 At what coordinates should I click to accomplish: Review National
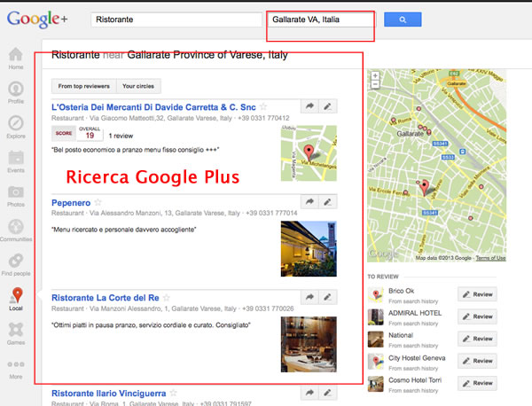(x=477, y=339)
